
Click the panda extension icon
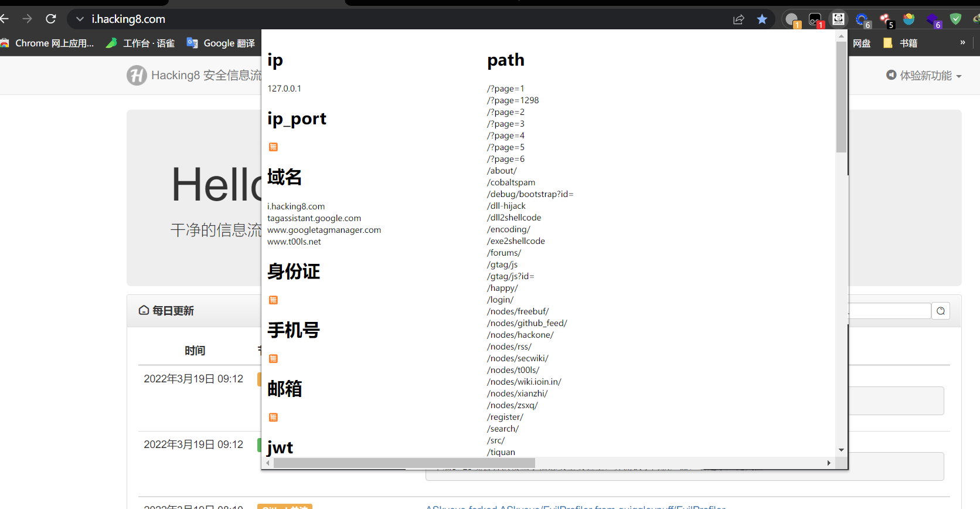coord(839,19)
